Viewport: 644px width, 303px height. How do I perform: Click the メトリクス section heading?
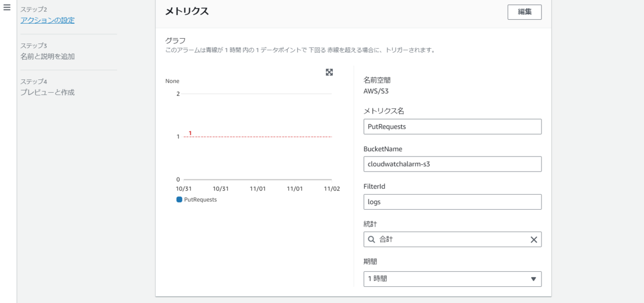click(x=187, y=11)
